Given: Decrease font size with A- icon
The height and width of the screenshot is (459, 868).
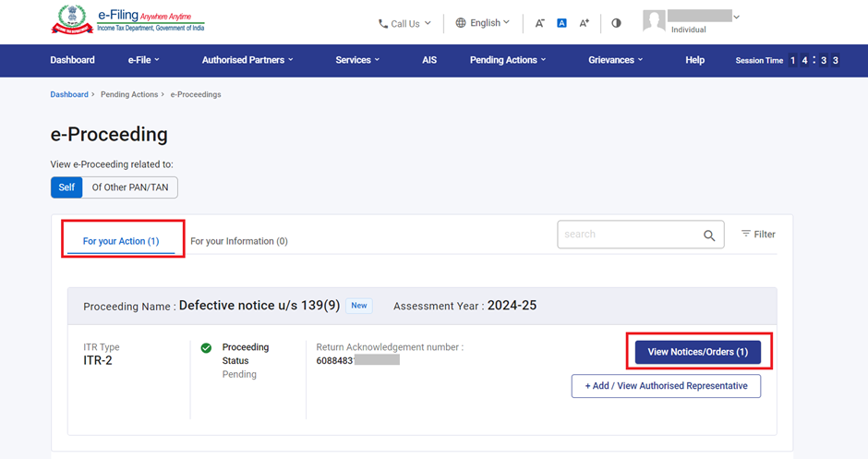Looking at the screenshot, I should pos(539,23).
